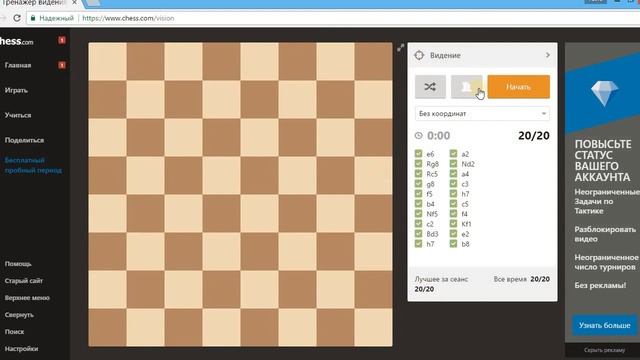
Task: Click the a4 move entry
Action: [x=465, y=174]
